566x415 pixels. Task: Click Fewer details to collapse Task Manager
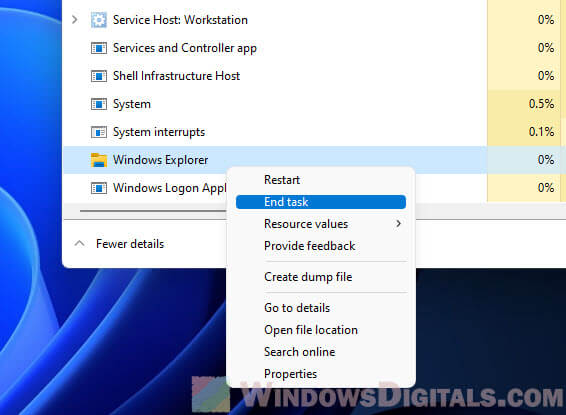coord(130,244)
